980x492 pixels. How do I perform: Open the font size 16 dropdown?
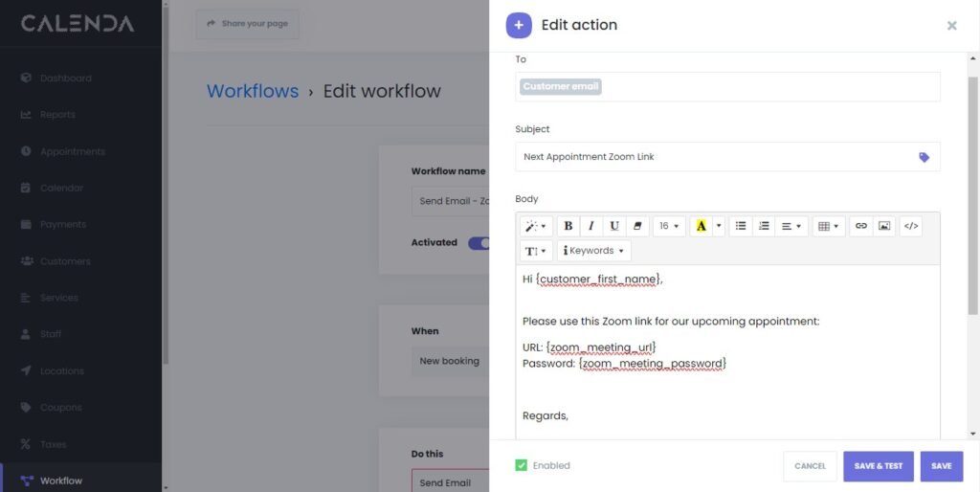point(669,226)
